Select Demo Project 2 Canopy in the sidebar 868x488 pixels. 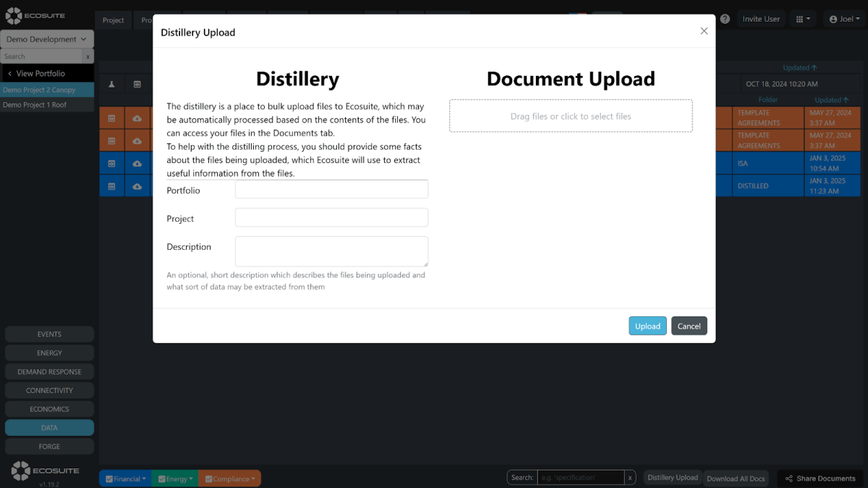47,91
